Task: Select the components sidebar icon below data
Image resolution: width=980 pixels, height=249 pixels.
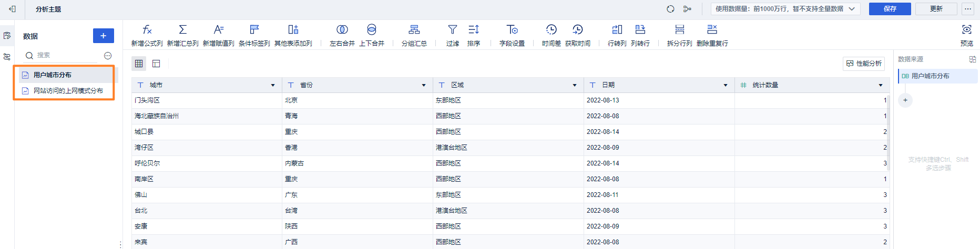Action: pyautogui.click(x=7, y=57)
